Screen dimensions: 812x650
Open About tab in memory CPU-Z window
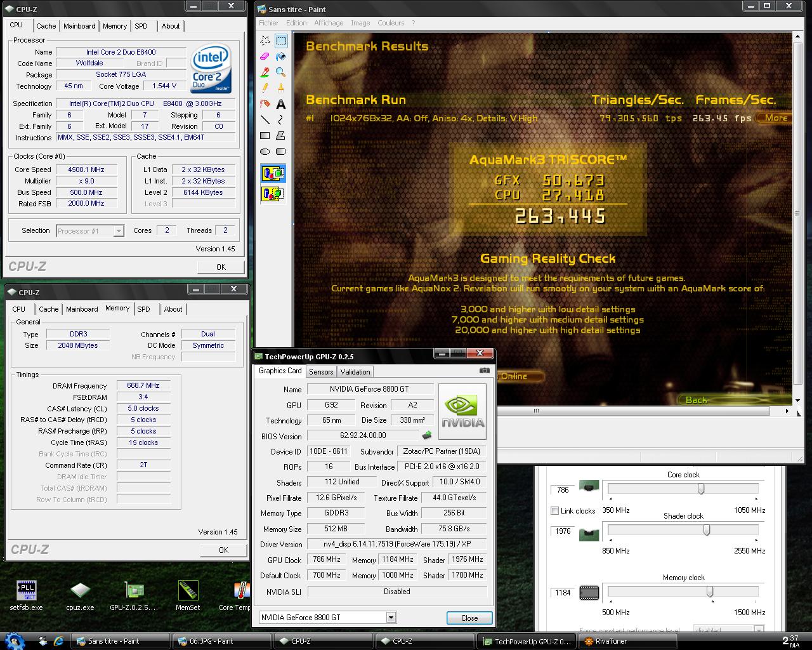pos(173,309)
